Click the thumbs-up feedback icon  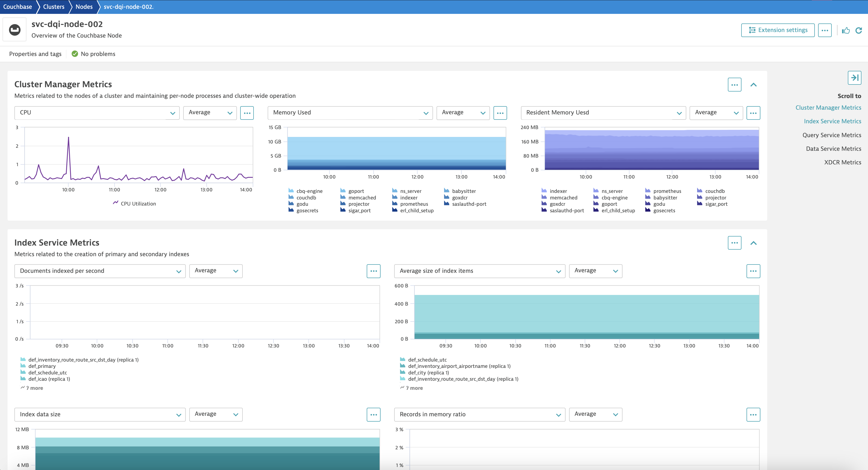point(846,30)
